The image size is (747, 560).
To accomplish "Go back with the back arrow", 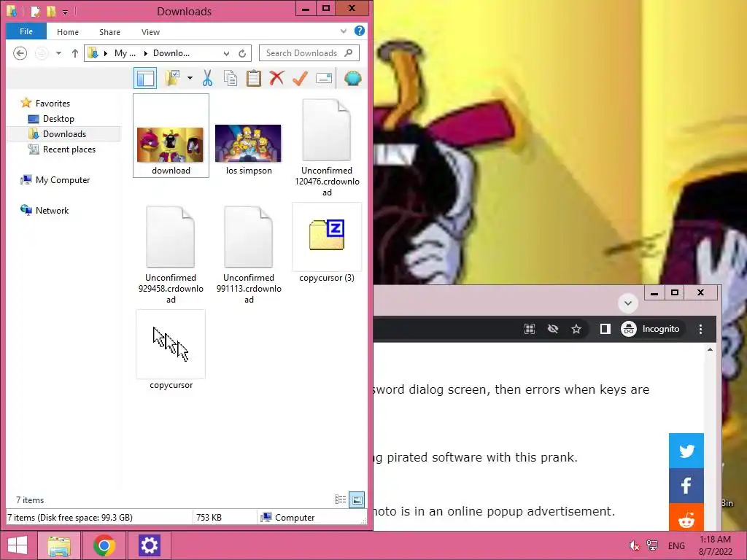I will pos(20,52).
